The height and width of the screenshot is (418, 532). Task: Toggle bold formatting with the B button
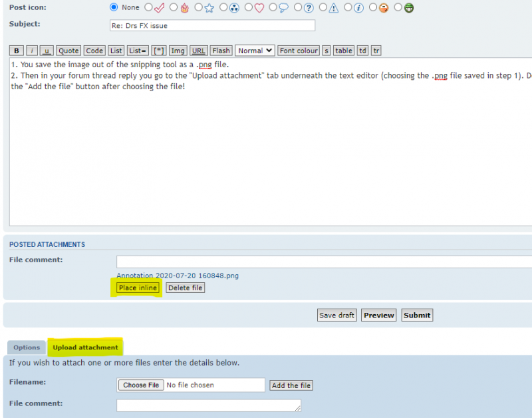point(16,50)
